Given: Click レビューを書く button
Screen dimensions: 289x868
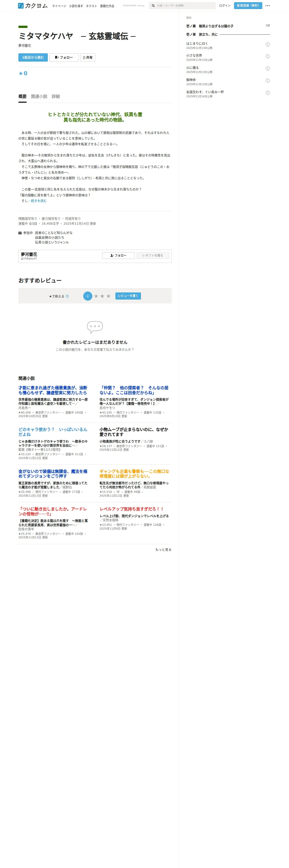Looking at the screenshot, I should (x=128, y=296).
